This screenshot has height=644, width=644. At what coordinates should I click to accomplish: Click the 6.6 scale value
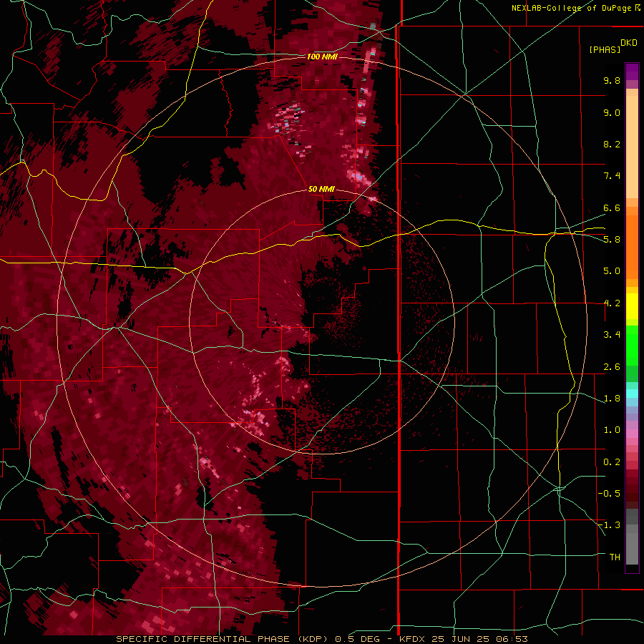612,208
